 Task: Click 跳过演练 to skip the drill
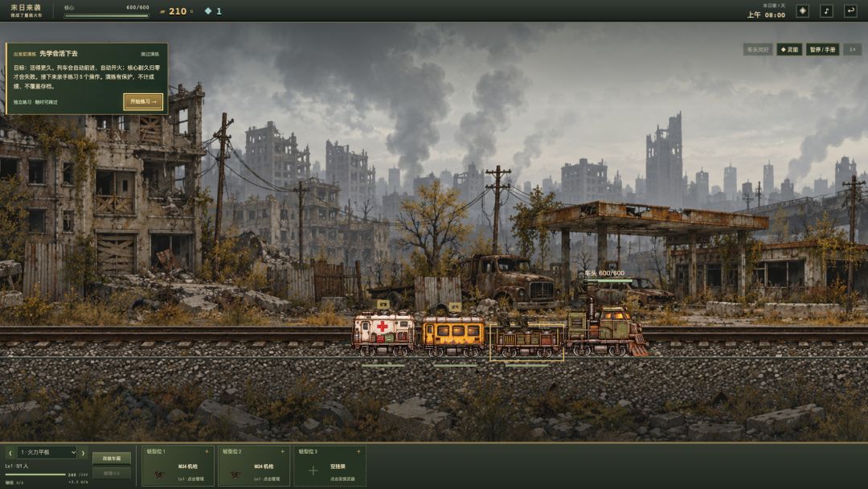(x=150, y=54)
